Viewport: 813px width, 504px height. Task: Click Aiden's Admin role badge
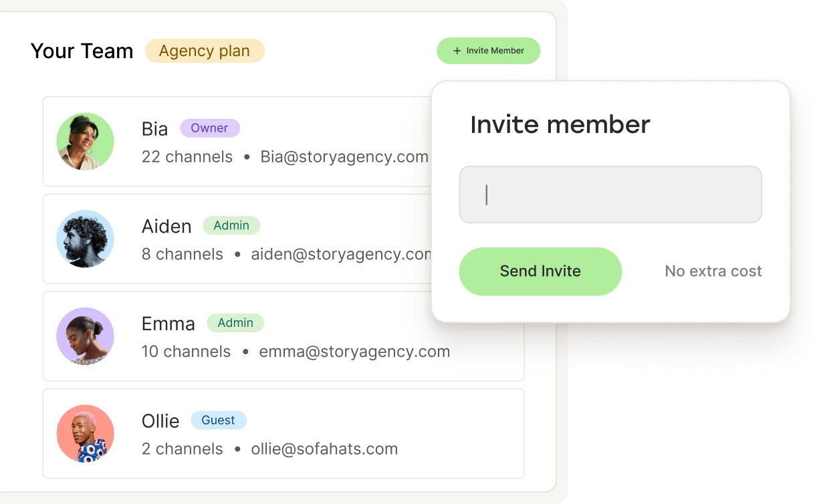click(231, 225)
